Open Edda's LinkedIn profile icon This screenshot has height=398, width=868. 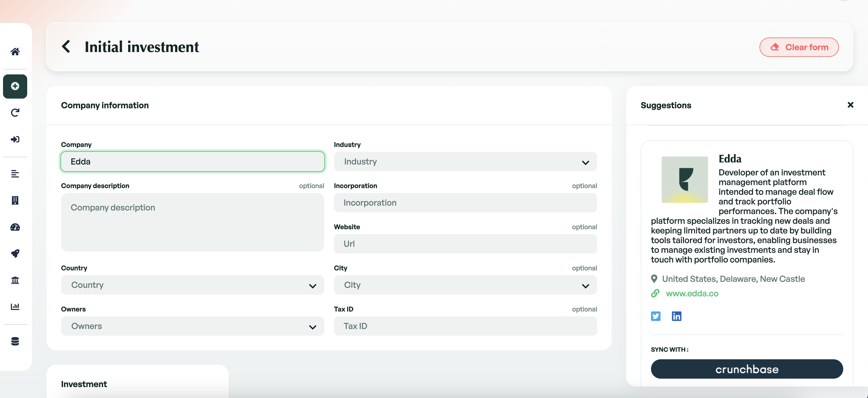pos(676,316)
